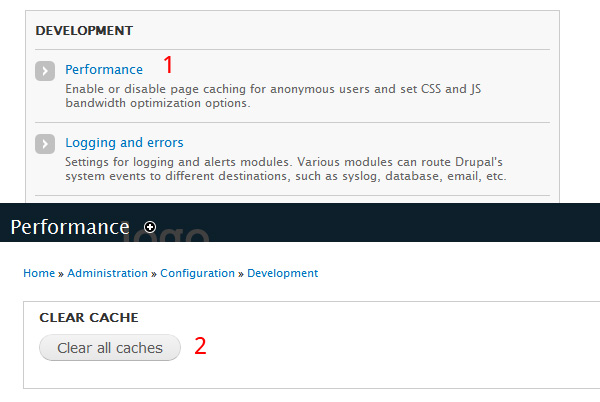
Task: Click the Performance page title in the dark header
Action: (x=70, y=227)
